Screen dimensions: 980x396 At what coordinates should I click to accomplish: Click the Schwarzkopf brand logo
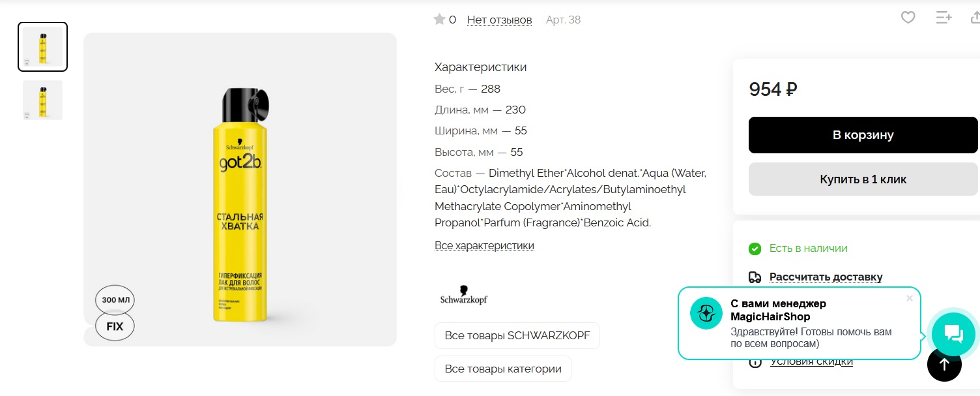(x=464, y=296)
